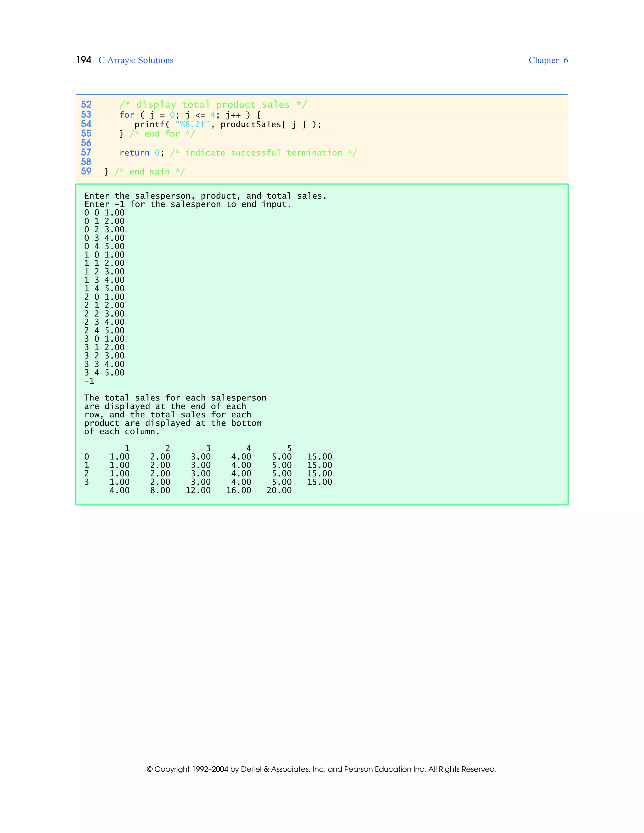Viewport: 644px width, 833px height.
Task: Click the "-1" sentinel input line
Action: [x=89, y=381]
